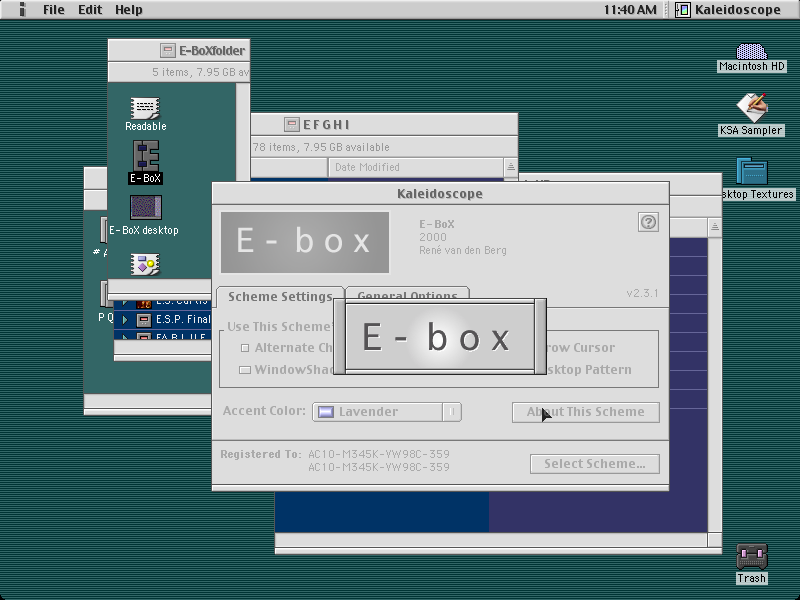This screenshot has width=800, height=600.
Task: Click the 'René van den Berg' author text
Action: click(463, 251)
